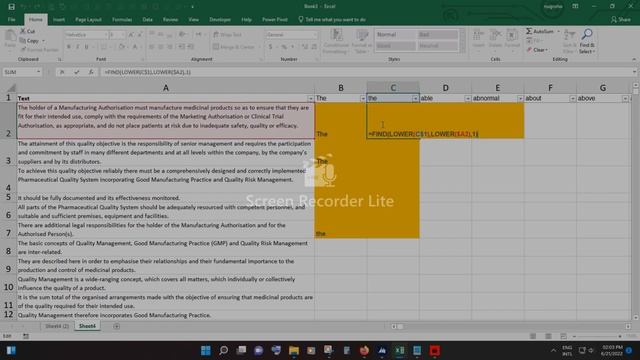This screenshot has height=360, width=640.
Task: Switch to the Data ribbon tab
Action: [147, 20]
